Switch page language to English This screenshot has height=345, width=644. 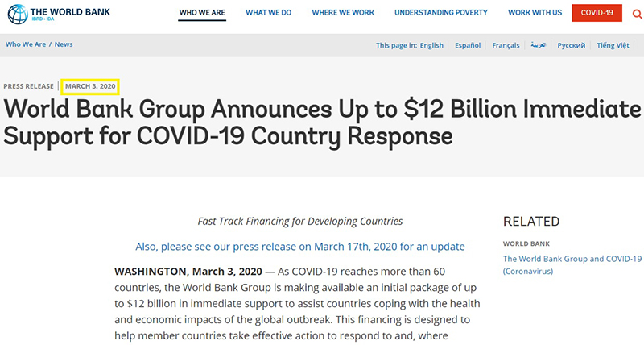pos(431,45)
